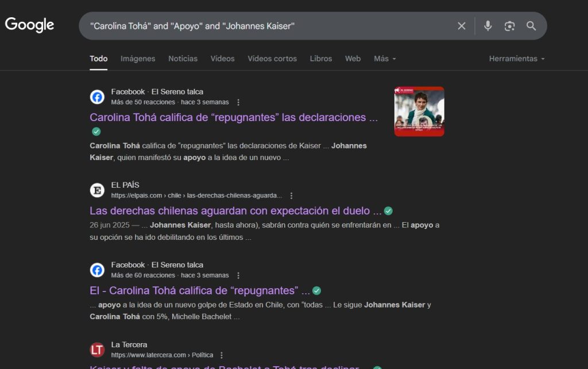Switch to the Videos cortos tab
Screen dimensions: 588x369
272,59
